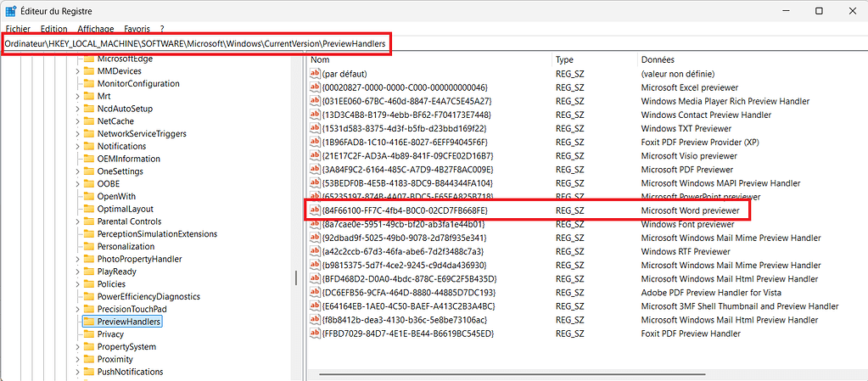Viewport: 868px width, 381px height.
Task: Click the string icon beside Adobe PDF Preview Handler entry
Action: [315, 293]
